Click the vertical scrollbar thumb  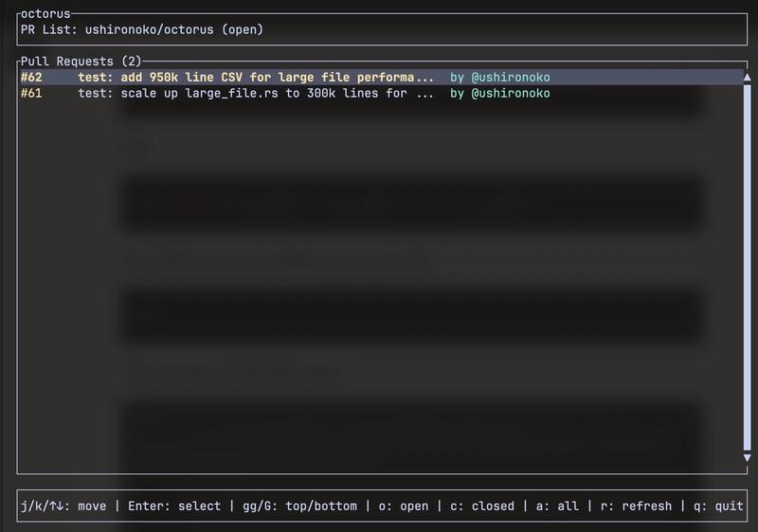(747, 268)
